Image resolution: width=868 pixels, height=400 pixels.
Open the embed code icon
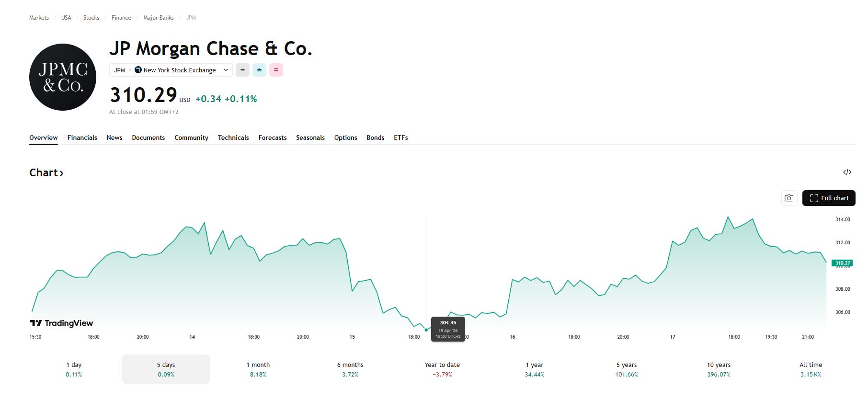(847, 172)
